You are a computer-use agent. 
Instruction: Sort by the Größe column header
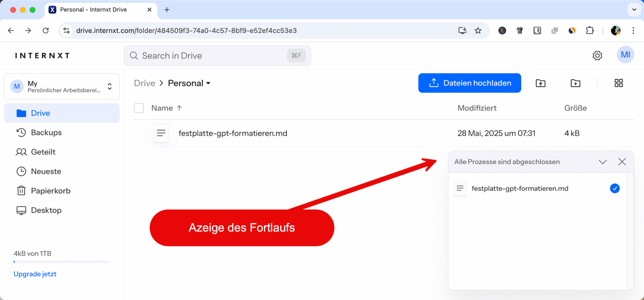pyautogui.click(x=576, y=108)
